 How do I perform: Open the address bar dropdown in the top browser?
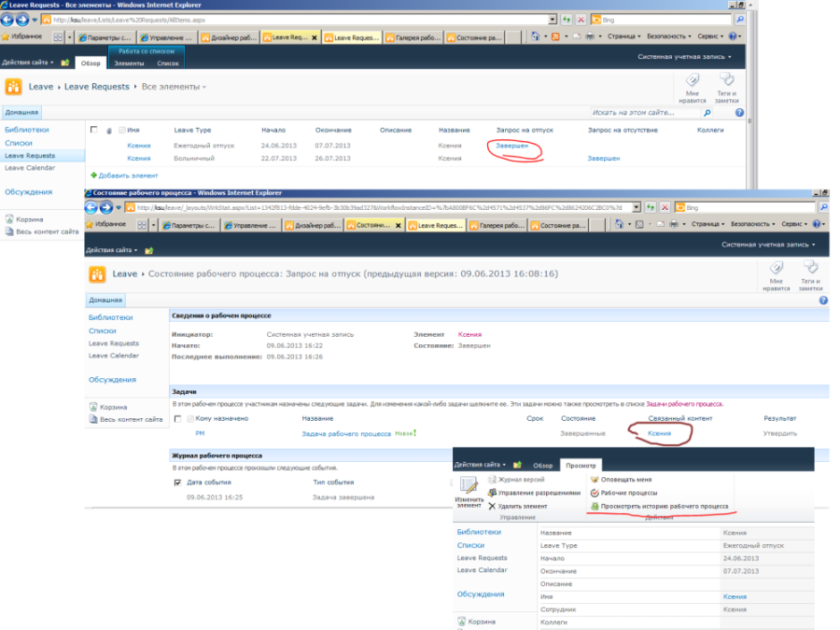553,20
